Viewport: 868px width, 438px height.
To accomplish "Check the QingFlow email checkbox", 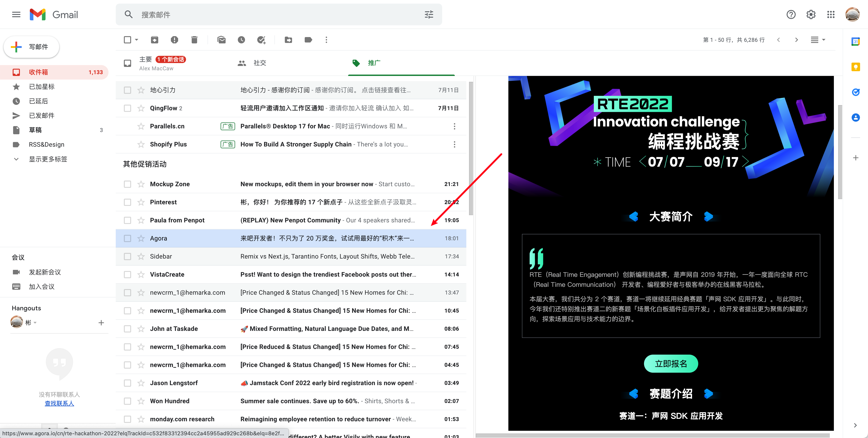I will click(x=127, y=108).
